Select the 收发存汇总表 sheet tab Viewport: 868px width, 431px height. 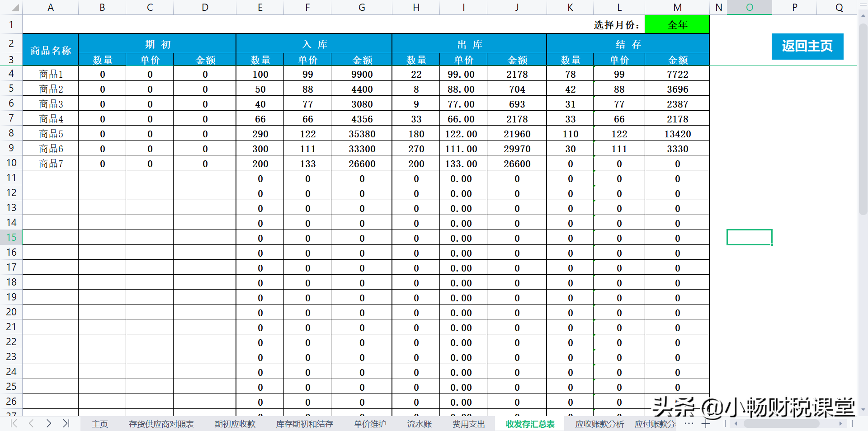pyautogui.click(x=530, y=424)
